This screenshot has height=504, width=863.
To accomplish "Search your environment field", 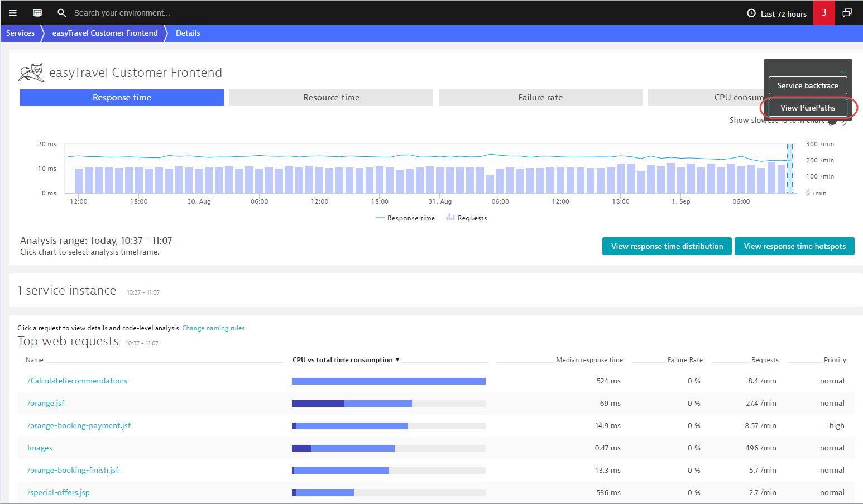I will coord(122,13).
